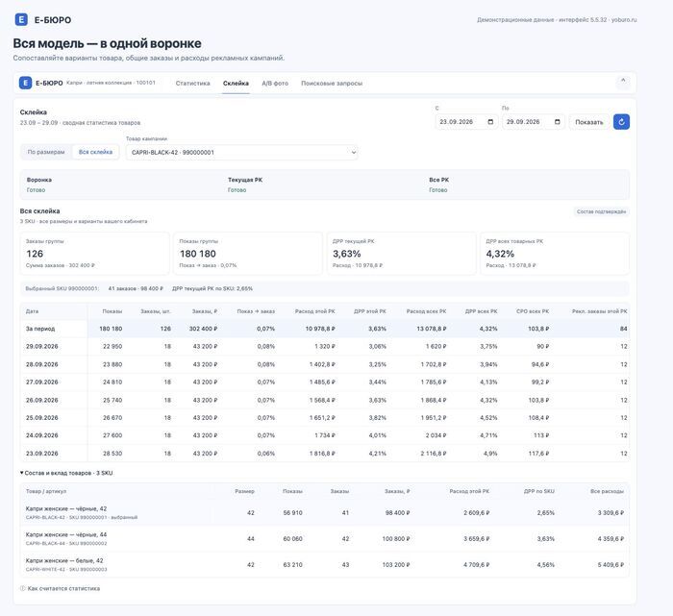Click the Дата column header
The height and width of the screenshot is (616, 673).
pyautogui.click(x=32, y=311)
